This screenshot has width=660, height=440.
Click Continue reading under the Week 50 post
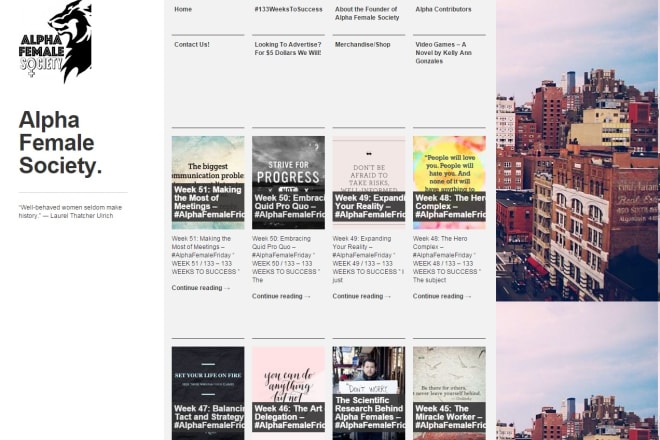pos(281,296)
